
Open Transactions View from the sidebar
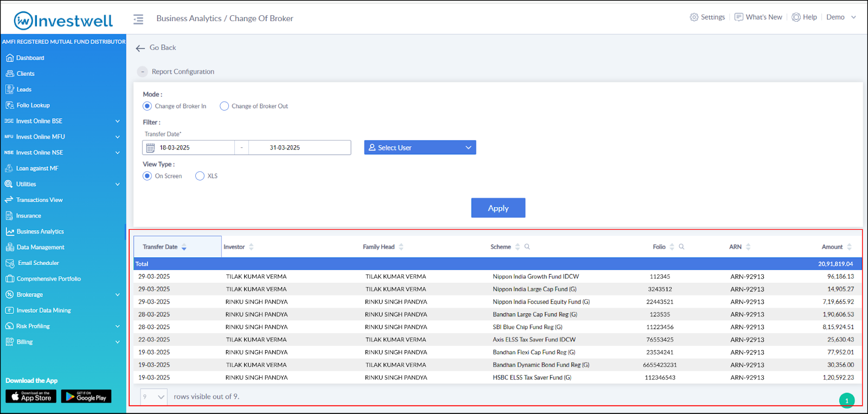[x=39, y=200]
